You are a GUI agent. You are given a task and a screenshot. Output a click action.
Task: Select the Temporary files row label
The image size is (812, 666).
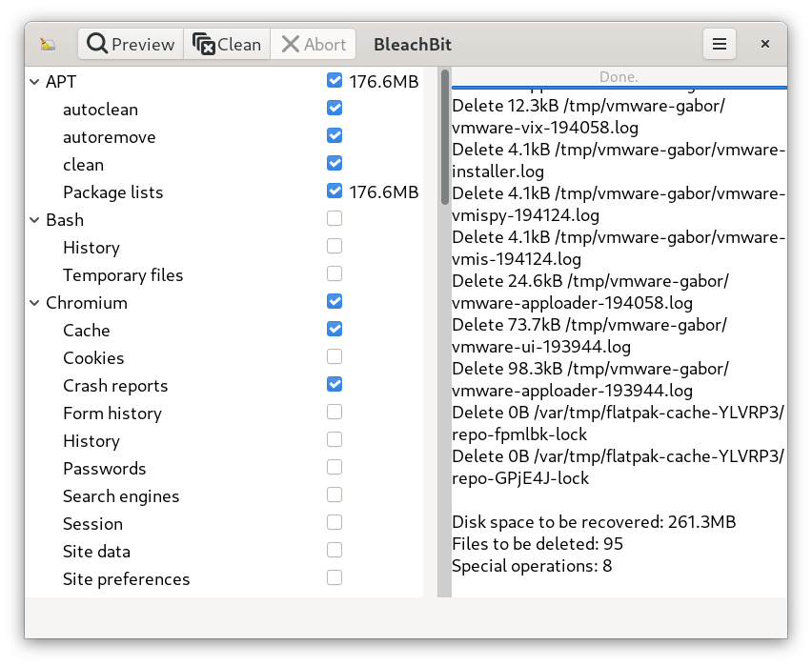click(x=123, y=275)
